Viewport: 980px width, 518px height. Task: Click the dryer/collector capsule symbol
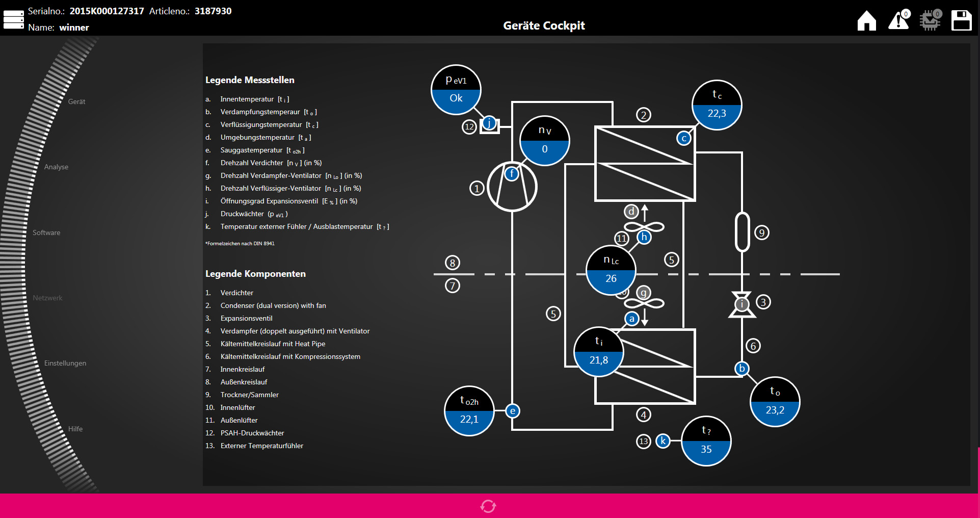click(742, 232)
